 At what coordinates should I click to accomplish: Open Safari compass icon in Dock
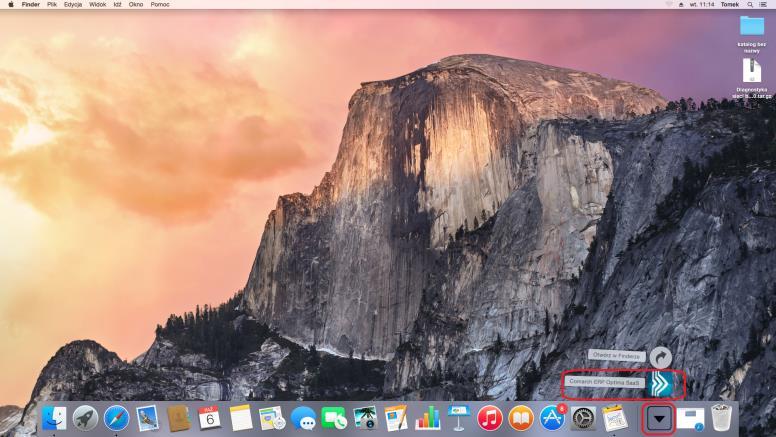point(117,418)
